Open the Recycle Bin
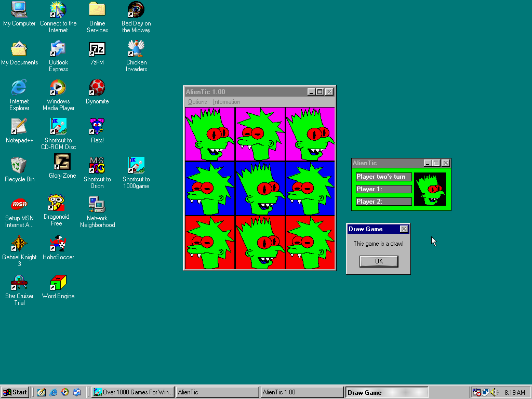 point(19,166)
